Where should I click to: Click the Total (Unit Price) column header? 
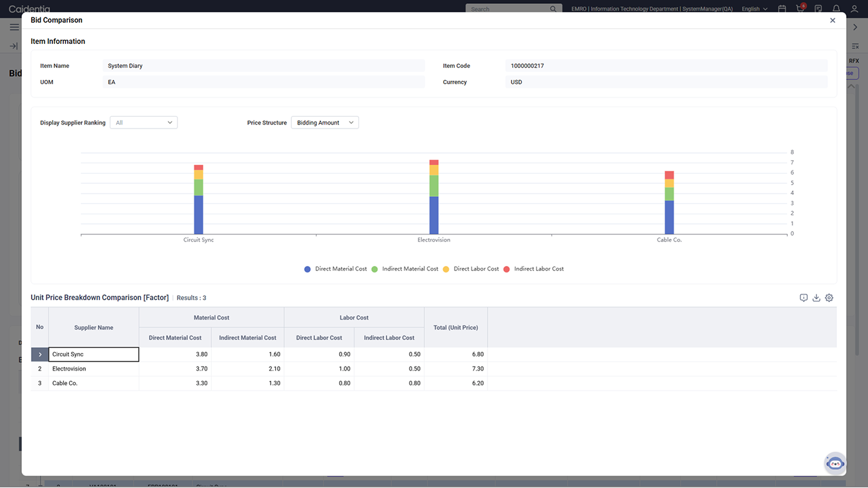point(455,327)
